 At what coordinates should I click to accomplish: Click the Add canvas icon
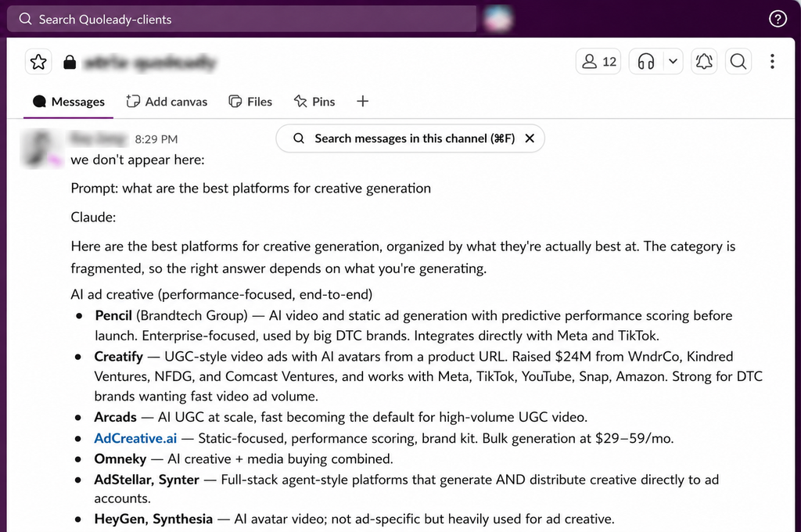click(133, 101)
